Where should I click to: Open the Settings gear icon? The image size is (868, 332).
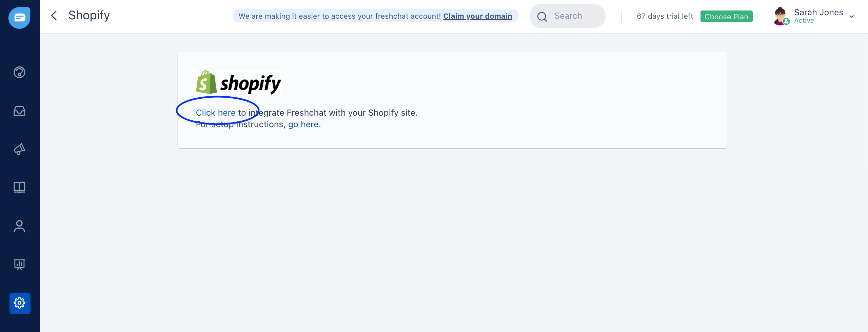20,303
